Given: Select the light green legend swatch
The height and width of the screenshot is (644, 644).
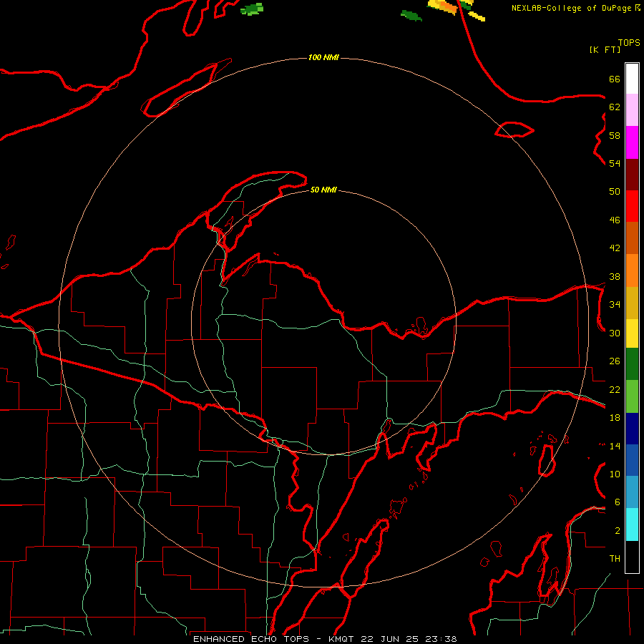Looking at the screenshot, I should (x=632, y=396).
